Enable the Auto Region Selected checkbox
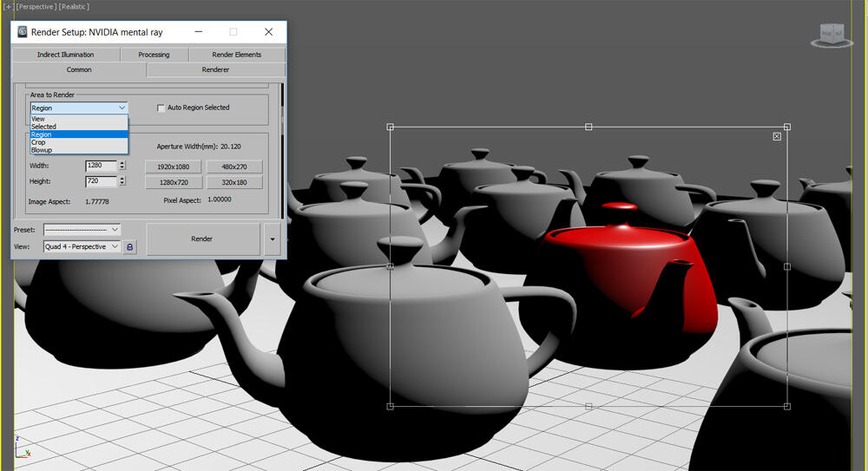The width and height of the screenshot is (868, 471). point(161,108)
